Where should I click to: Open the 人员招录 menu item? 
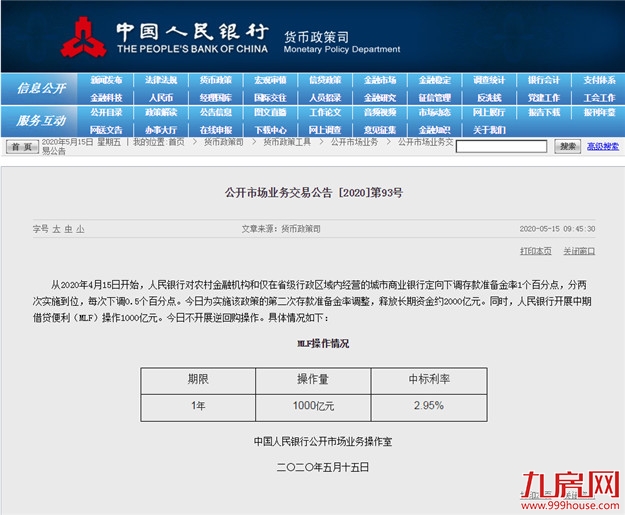click(325, 98)
